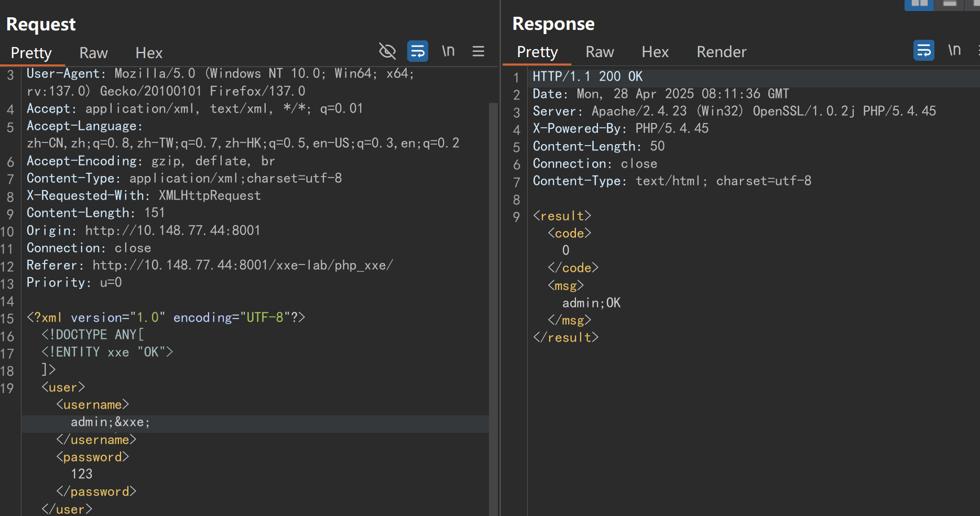980x516 pixels.
Task: Open the Request Hex tab
Action: (x=149, y=53)
